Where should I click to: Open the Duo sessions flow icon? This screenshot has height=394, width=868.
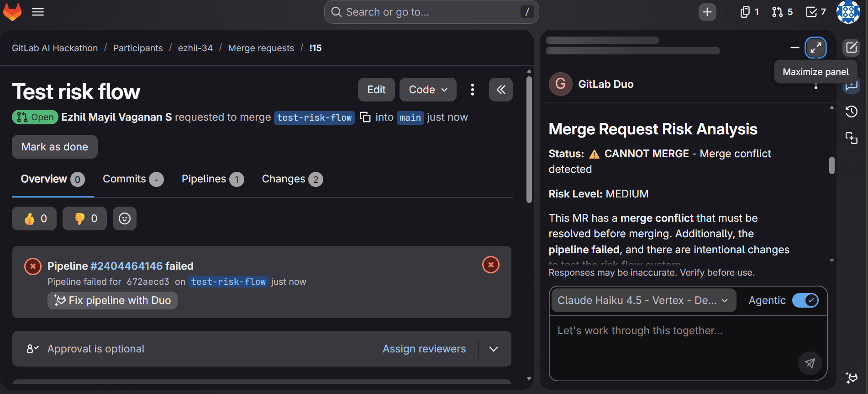click(x=852, y=138)
